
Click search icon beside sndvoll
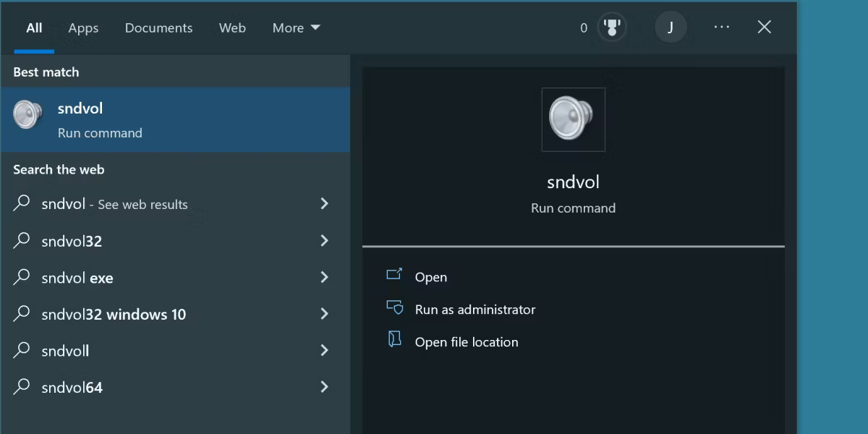coord(22,350)
